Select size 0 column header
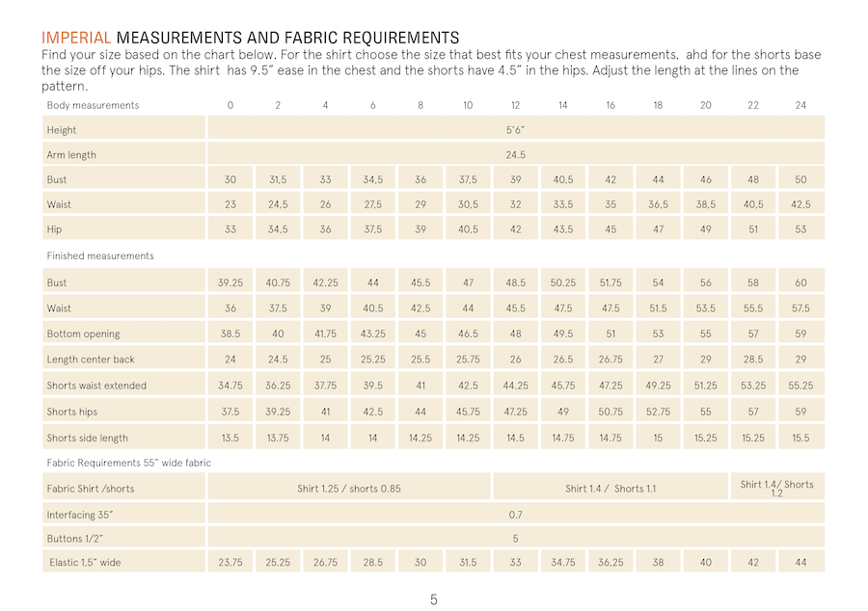The height and width of the screenshot is (611, 868). [x=231, y=105]
